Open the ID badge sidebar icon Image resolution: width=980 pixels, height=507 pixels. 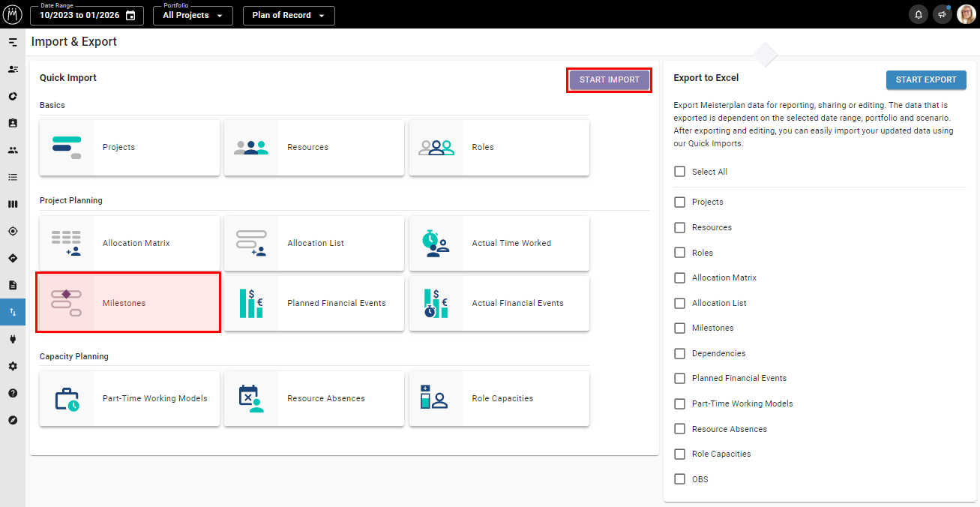pyautogui.click(x=13, y=123)
